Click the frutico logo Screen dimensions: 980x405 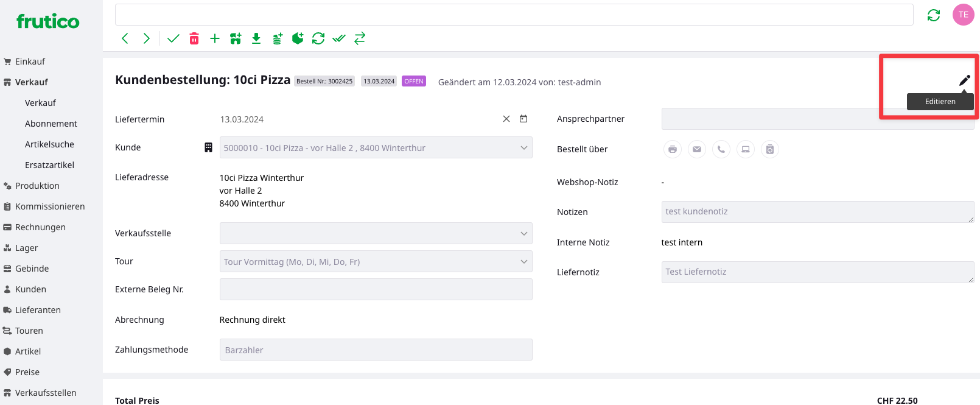pos(47,22)
